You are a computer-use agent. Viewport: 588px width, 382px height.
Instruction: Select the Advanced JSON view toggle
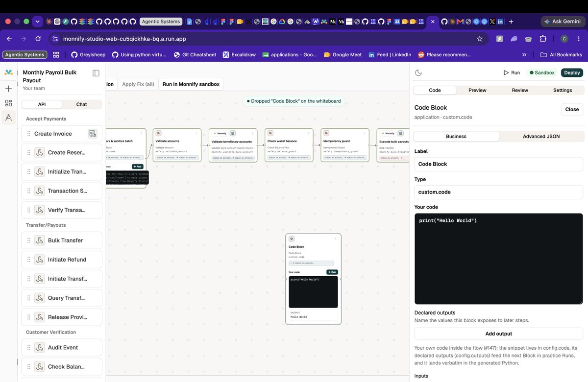[x=541, y=136]
